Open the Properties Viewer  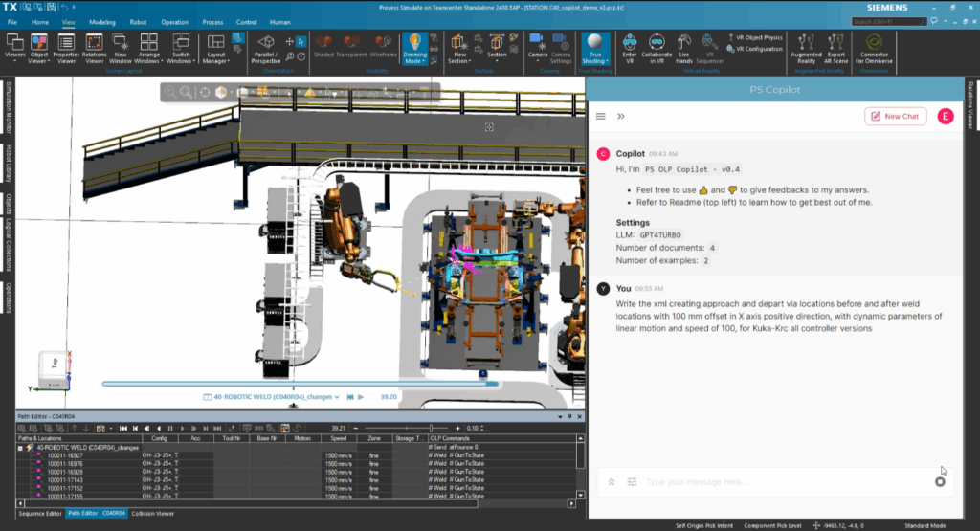[x=66, y=49]
